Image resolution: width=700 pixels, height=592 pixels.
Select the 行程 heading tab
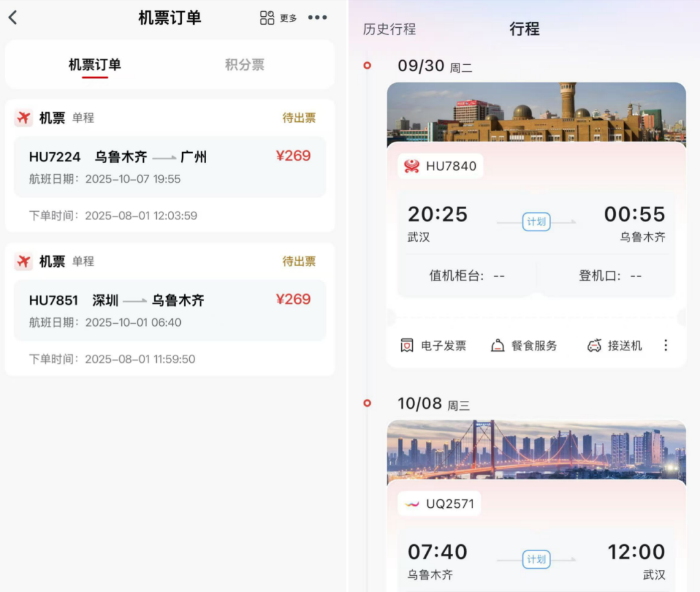click(524, 29)
